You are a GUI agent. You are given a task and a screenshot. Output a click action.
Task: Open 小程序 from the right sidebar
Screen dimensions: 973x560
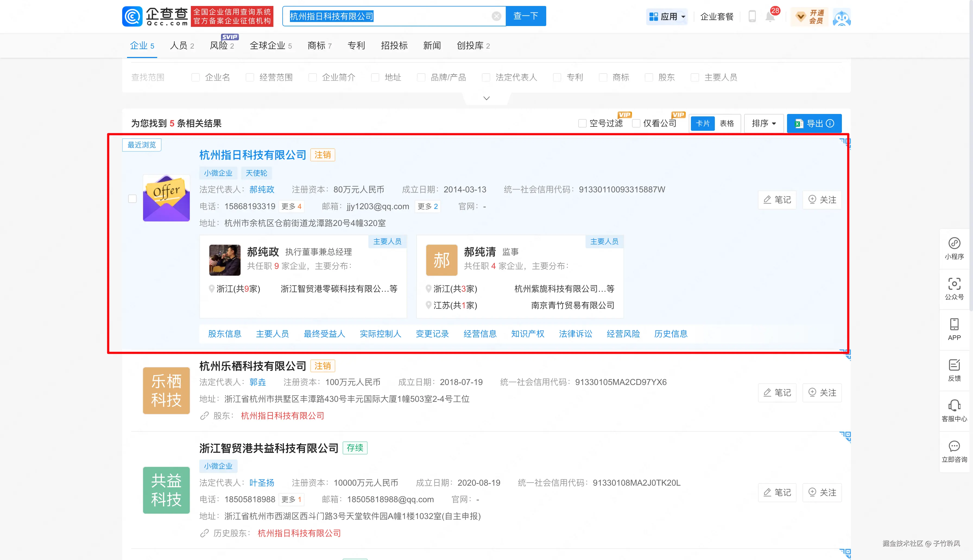click(954, 248)
